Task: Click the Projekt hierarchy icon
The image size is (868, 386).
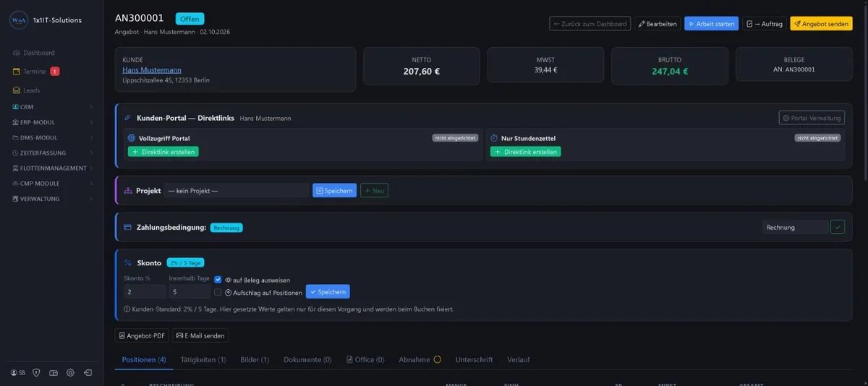Action: [128, 191]
